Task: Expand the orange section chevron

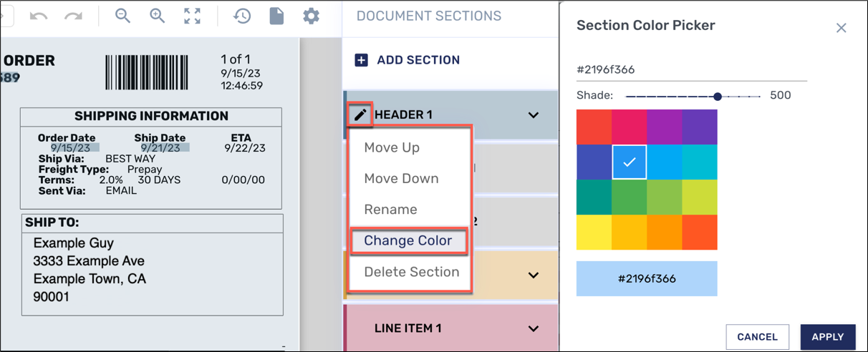Action: point(534,275)
